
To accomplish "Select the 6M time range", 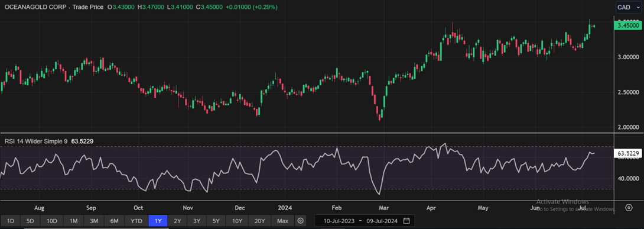I will pos(115,221).
